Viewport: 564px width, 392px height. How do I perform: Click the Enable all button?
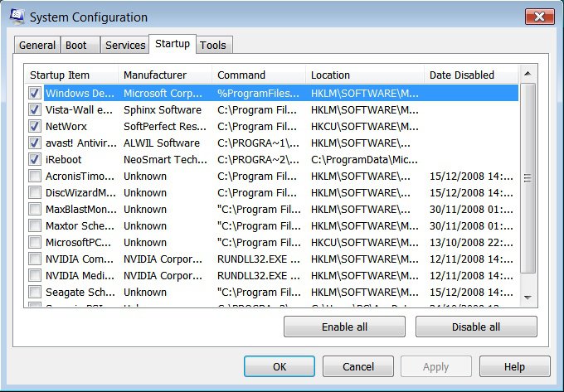pos(344,327)
